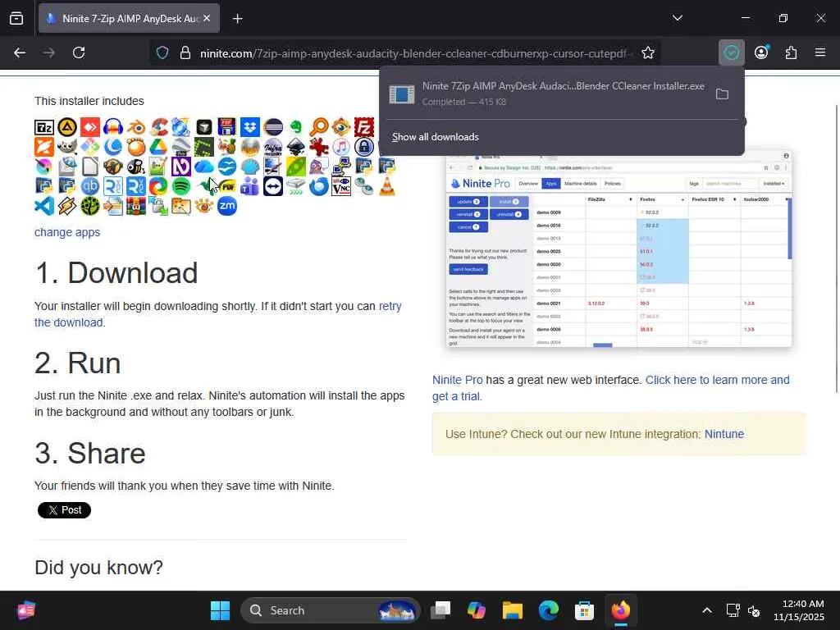Image resolution: width=840 pixels, height=630 pixels.
Task: Click the VNC app icon
Action: pos(341,186)
